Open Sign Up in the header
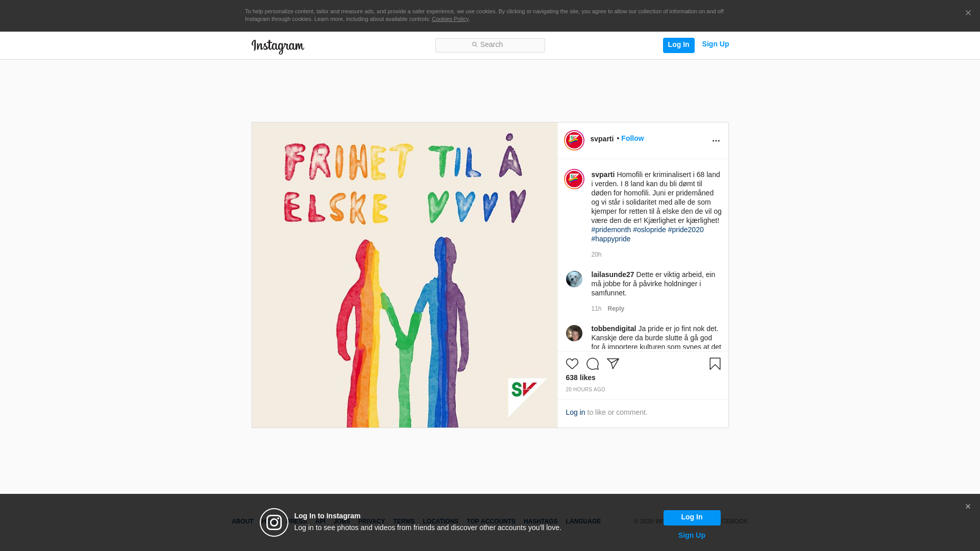 715,44
